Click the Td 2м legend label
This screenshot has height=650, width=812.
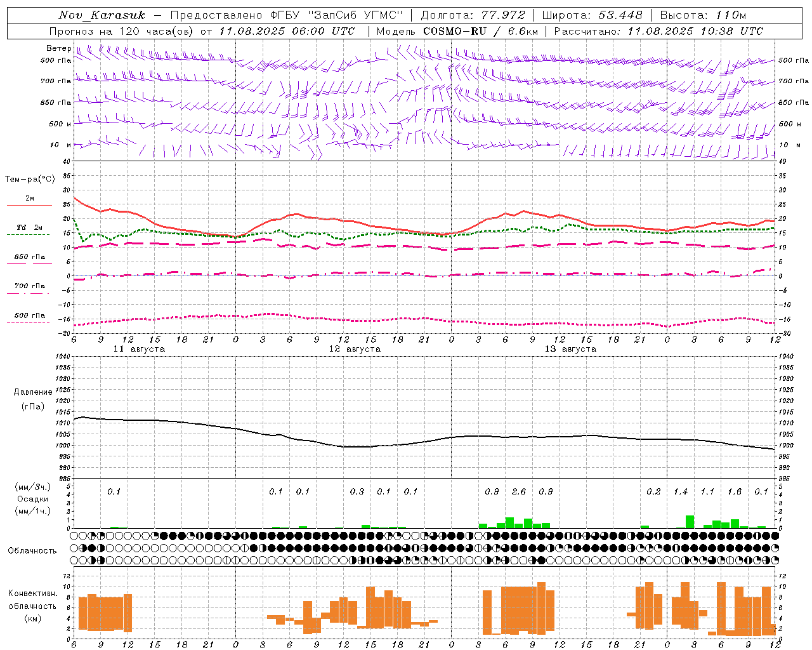pos(30,227)
